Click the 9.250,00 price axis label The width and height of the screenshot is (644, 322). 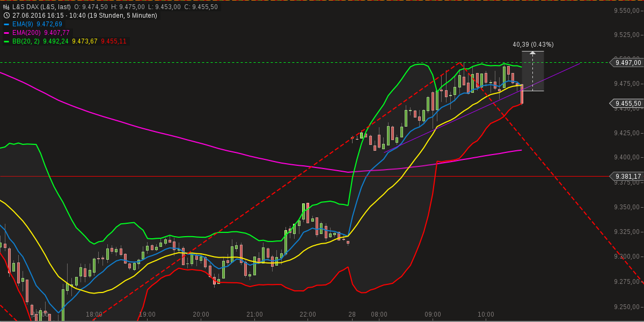(x=628, y=307)
